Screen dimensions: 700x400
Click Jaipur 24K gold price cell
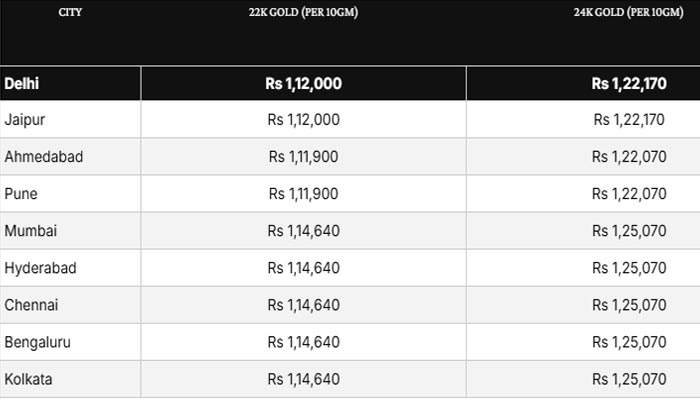(628, 120)
